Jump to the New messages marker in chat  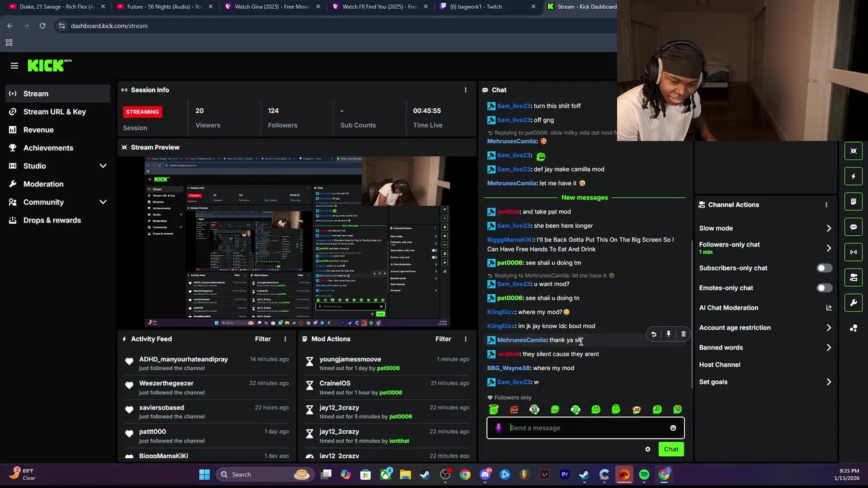point(585,197)
